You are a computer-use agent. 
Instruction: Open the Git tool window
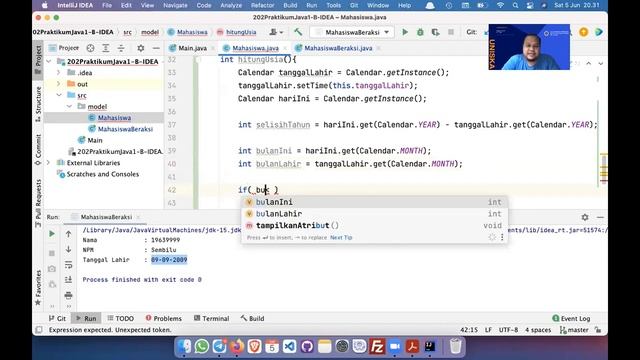click(x=57, y=318)
